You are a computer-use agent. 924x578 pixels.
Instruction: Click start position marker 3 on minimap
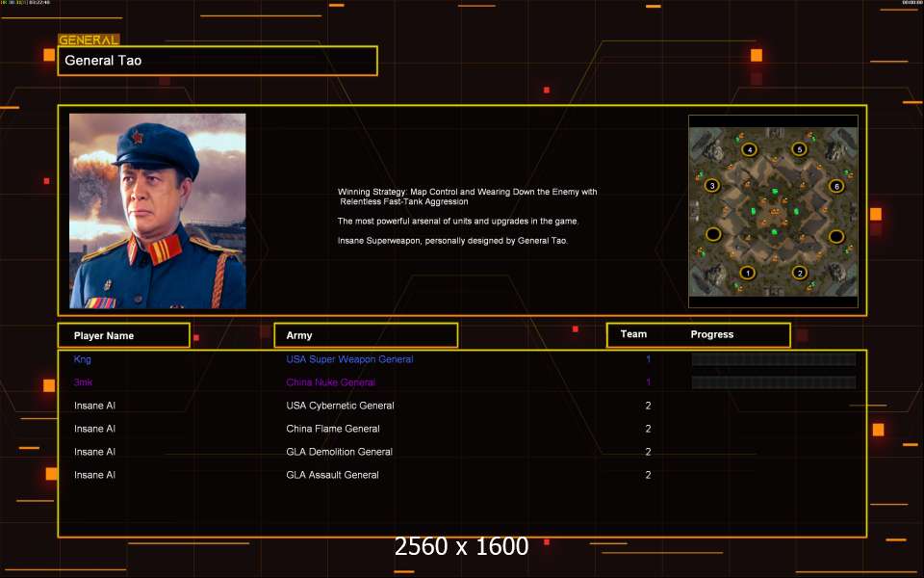coord(712,186)
